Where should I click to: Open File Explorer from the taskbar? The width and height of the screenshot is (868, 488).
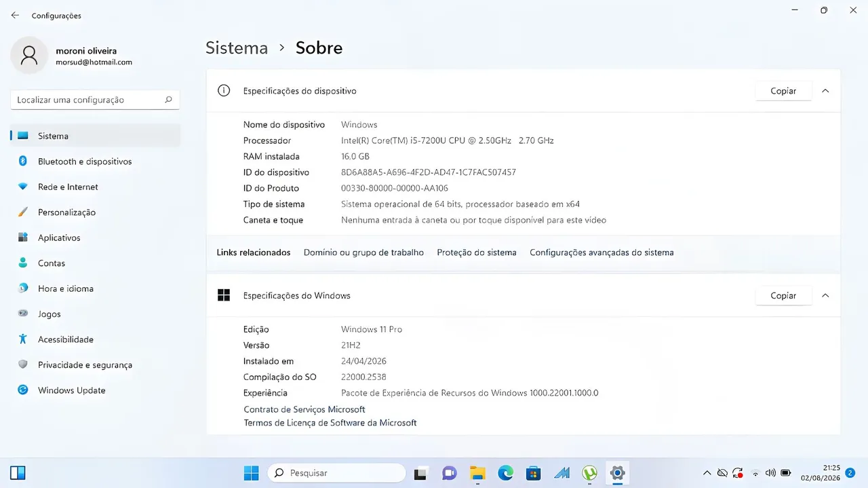point(477,472)
